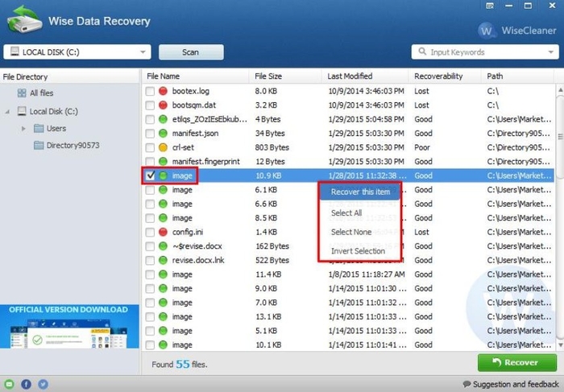Viewport: 564px width, 392px height.
Task: Choose Recover this item from the context menu
Action: (359, 192)
